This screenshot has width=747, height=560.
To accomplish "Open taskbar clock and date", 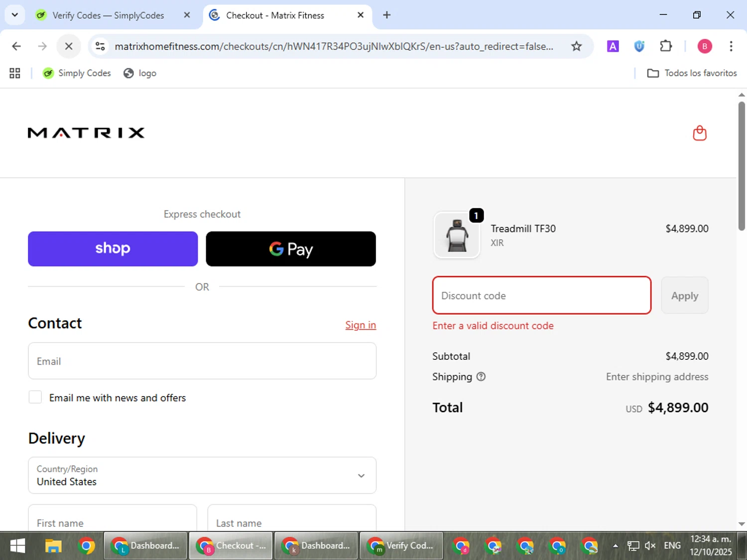I will point(711,546).
